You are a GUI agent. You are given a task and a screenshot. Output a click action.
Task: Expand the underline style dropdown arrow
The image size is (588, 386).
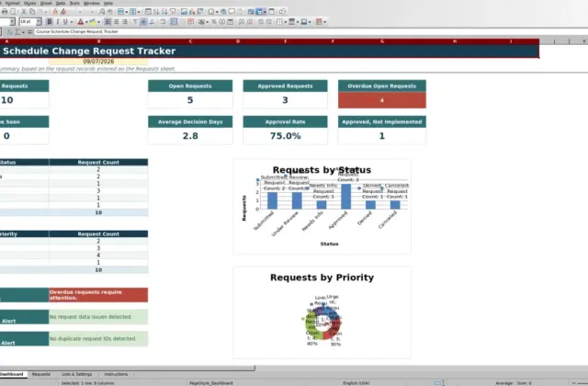pyautogui.click(x=72, y=22)
